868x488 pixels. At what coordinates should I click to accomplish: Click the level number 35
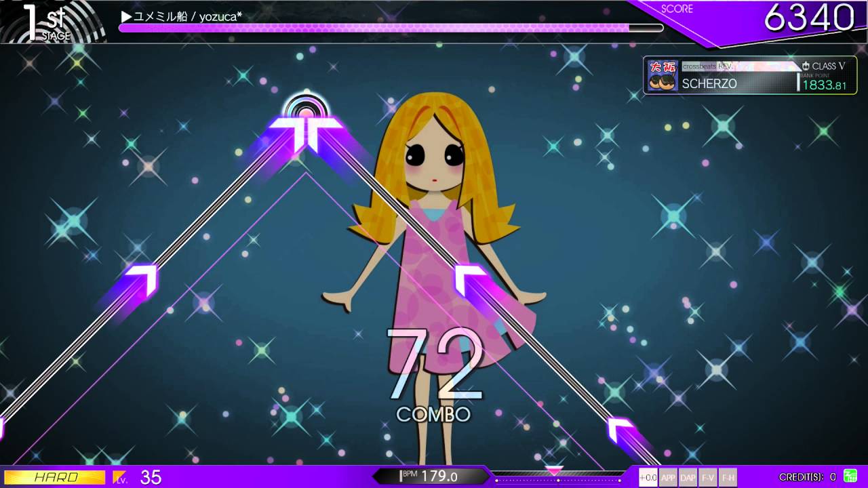(151, 477)
